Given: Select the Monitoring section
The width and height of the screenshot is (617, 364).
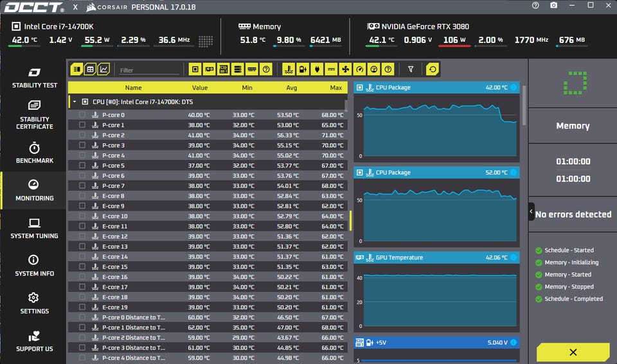Looking at the screenshot, I should tap(34, 190).
